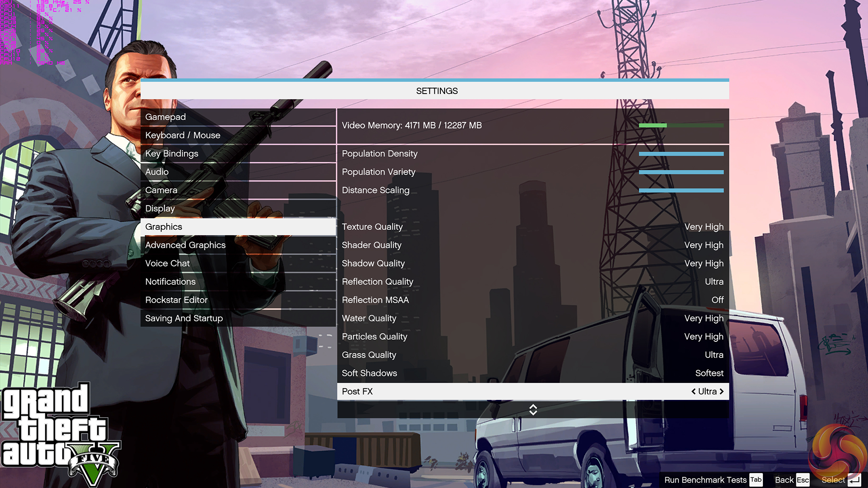
Task: Change the Shadow Quality value
Action: click(704, 263)
